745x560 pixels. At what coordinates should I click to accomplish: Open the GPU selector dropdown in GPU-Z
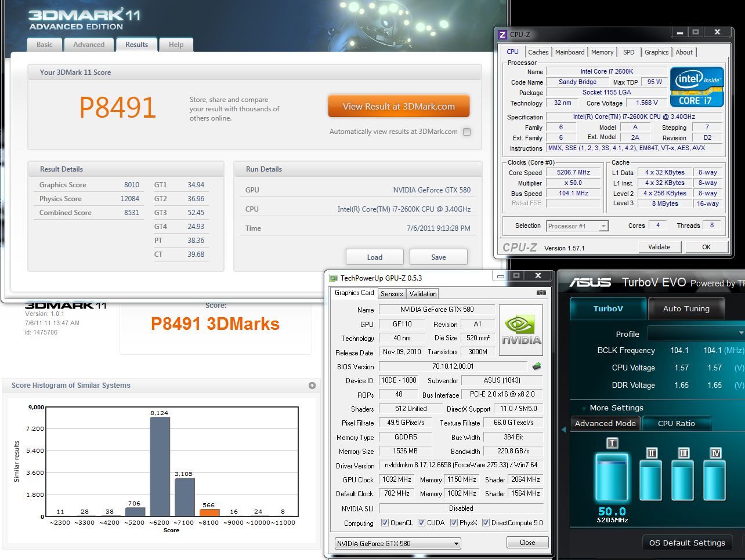coord(398,543)
